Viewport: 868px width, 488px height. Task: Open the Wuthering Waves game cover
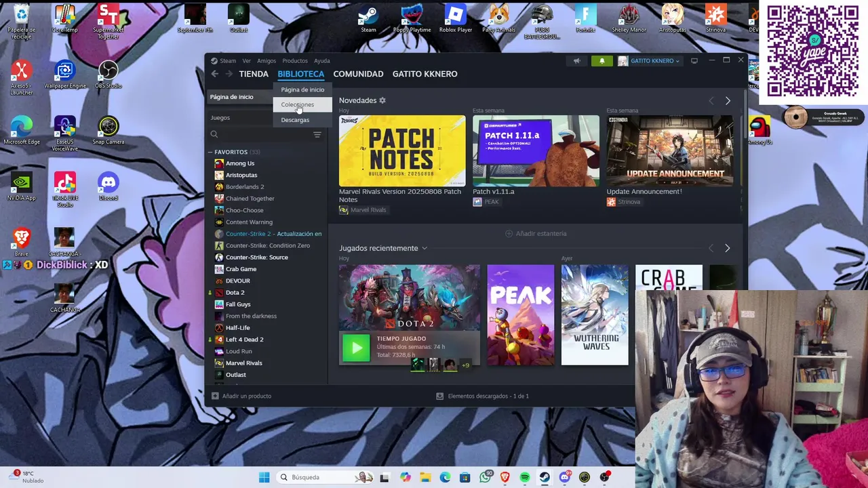click(x=595, y=315)
